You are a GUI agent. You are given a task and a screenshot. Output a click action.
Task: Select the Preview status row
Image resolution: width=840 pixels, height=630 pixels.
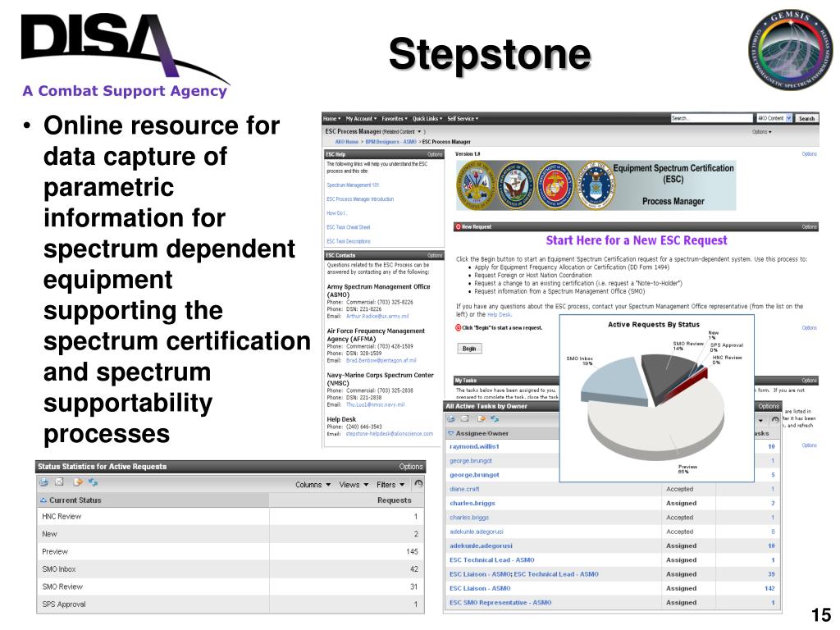click(x=231, y=551)
